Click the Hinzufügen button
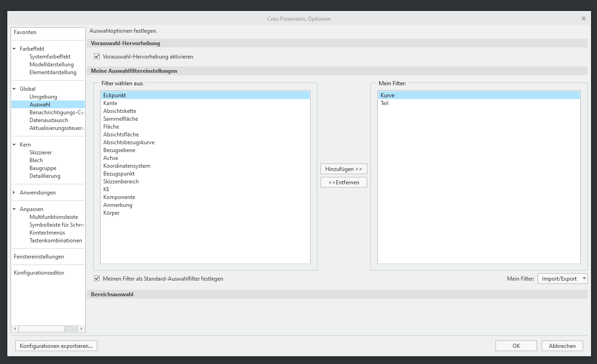 (x=343, y=169)
